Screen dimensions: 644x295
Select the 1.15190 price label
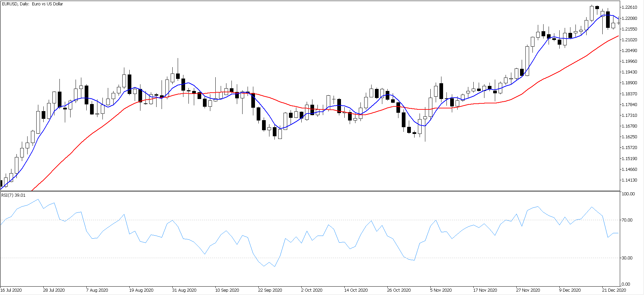coord(630,158)
